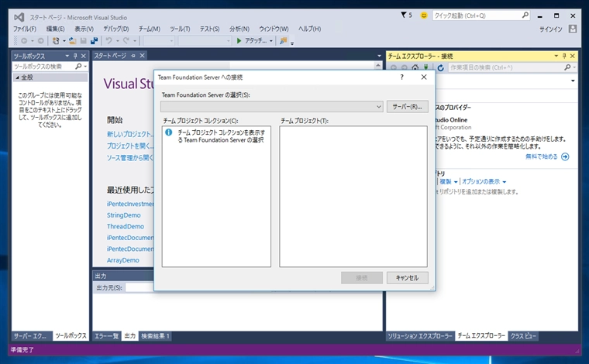589x364 pixels.
Task: Click Team Explorer Refresh icon
Action: [441, 67]
